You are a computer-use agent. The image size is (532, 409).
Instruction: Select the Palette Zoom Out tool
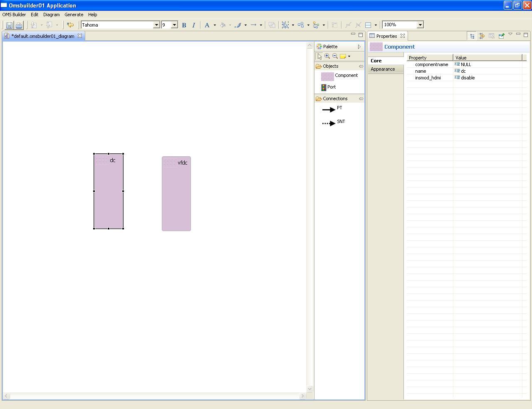335,56
